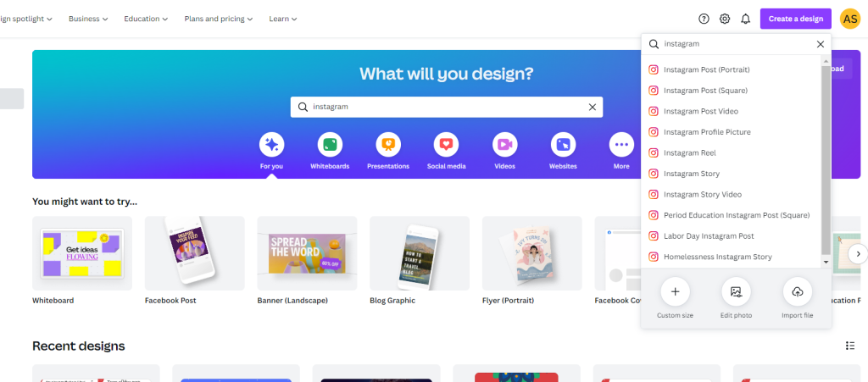
Task: Clear the dropdown panel search field
Action: pos(821,44)
